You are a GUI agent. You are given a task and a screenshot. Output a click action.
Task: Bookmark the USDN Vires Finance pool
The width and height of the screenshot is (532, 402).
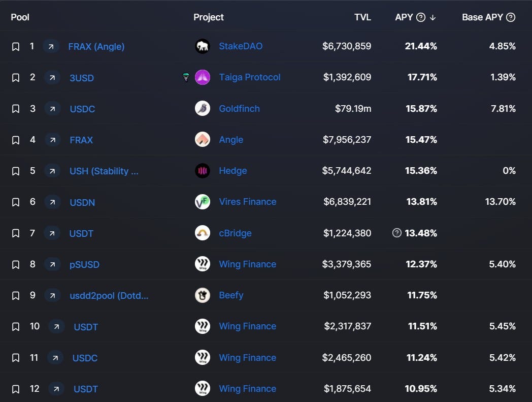[x=16, y=202]
